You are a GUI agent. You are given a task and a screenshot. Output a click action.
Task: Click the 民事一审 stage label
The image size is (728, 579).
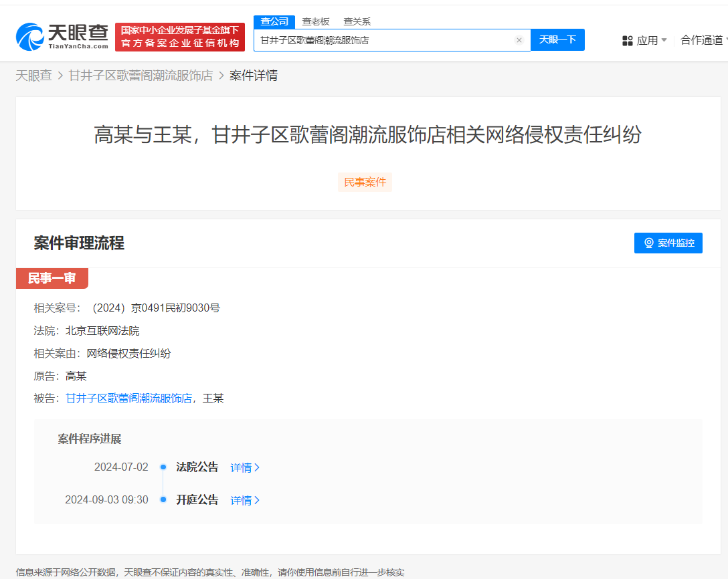[x=52, y=278]
